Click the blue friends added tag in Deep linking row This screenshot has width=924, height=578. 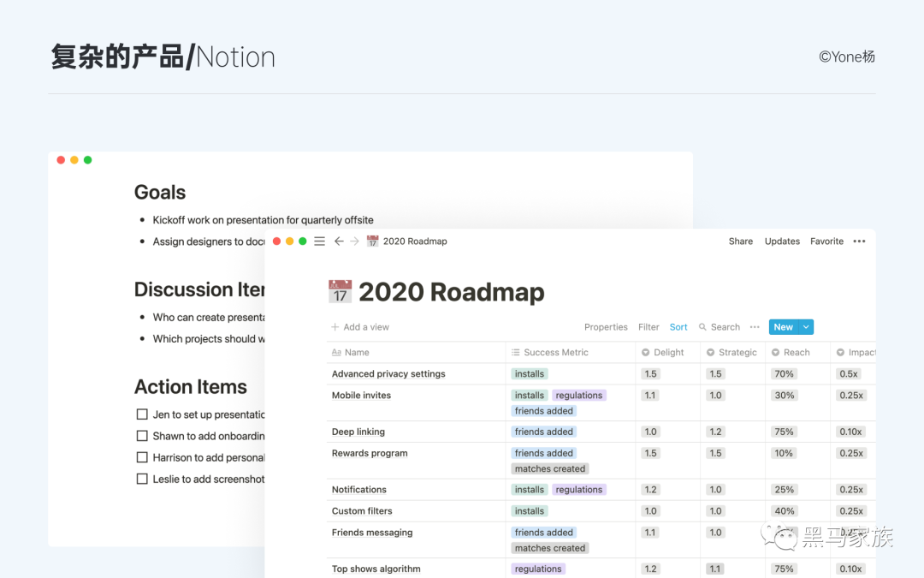pyautogui.click(x=544, y=432)
